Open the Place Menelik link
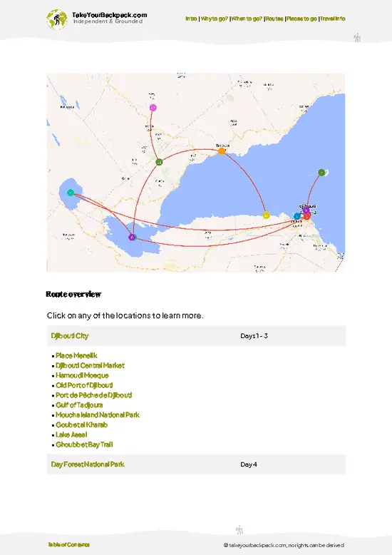 pyautogui.click(x=76, y=355)
